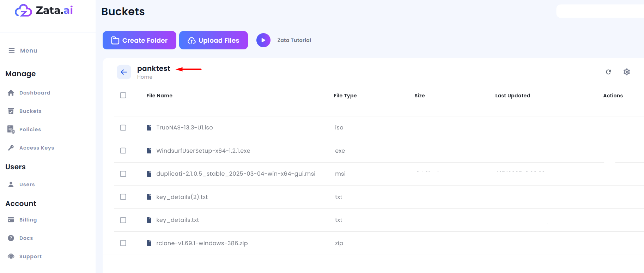
Task: Click the Upload Files button
Action: 213,40
